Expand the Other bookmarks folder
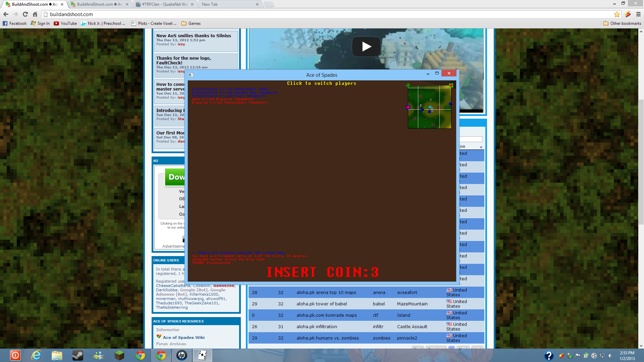Viewport: 644px width, 362px height. [622, 23]
